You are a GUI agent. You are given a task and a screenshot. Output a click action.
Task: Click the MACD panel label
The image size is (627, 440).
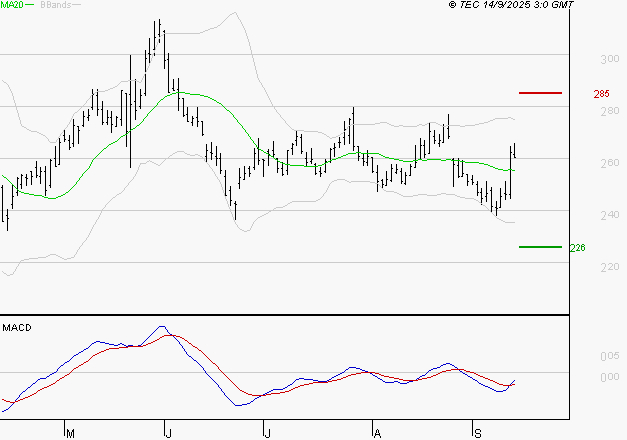[17, 328]
